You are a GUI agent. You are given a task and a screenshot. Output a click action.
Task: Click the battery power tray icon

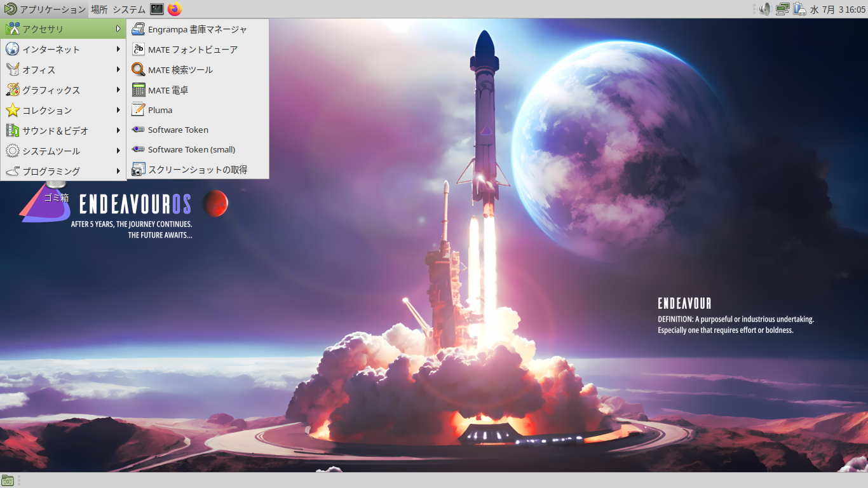point(799,9)
